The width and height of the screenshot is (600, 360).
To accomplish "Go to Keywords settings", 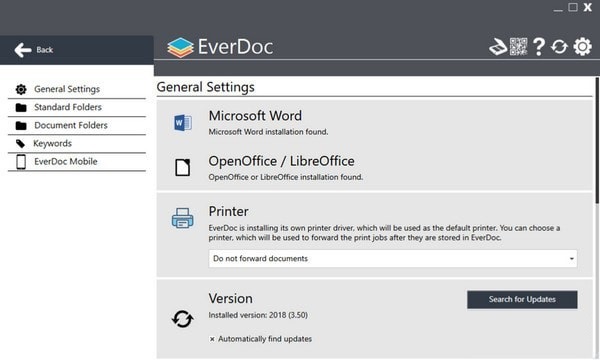I will [77, 144].
